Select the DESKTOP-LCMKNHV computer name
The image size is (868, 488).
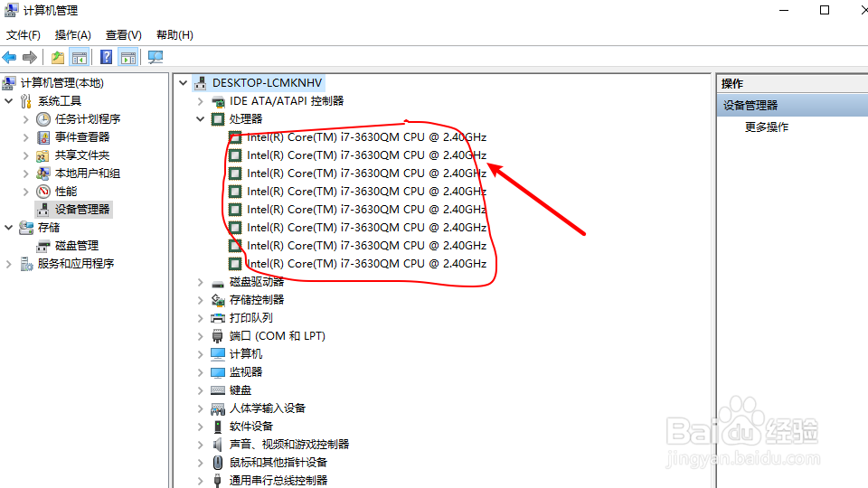(x=267, y=83)
